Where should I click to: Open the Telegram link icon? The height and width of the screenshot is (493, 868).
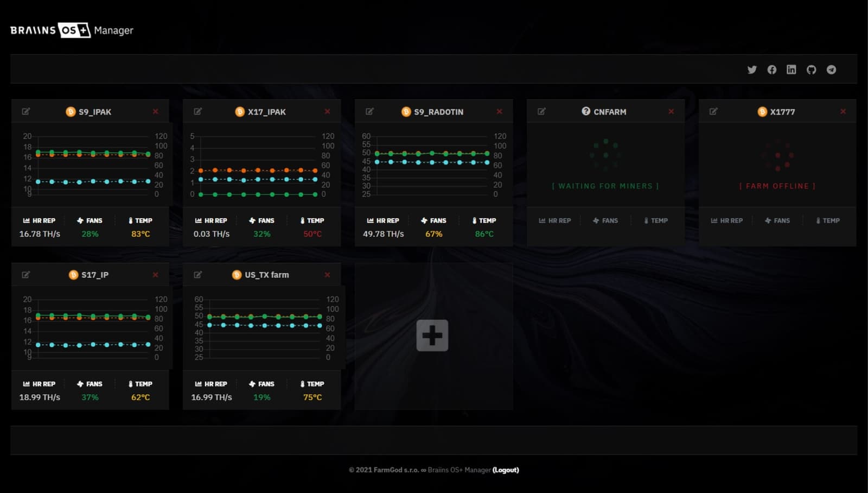tap(831, 69)
